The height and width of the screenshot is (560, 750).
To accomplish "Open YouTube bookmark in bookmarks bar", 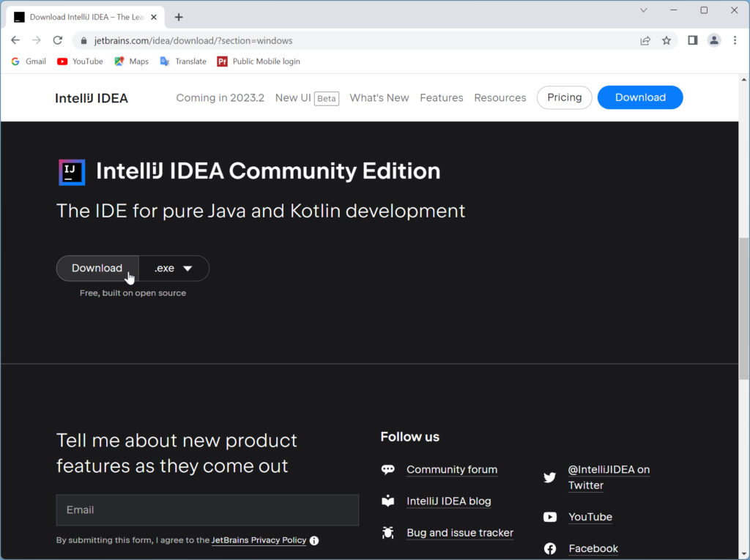I will pos(80,61).
